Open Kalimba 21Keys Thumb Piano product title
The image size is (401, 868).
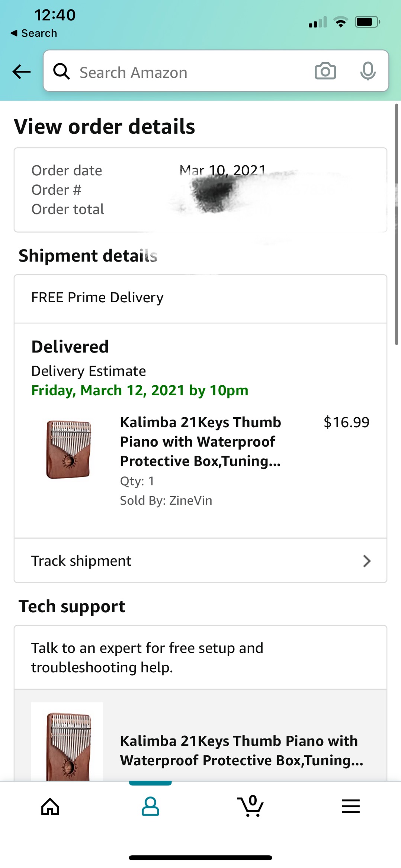click(x=200, y=441)
